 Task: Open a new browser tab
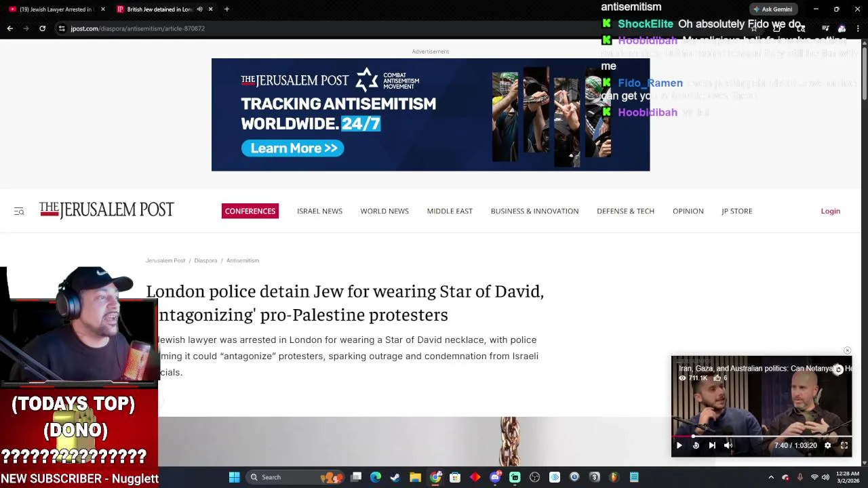click(x=226, y=9)
